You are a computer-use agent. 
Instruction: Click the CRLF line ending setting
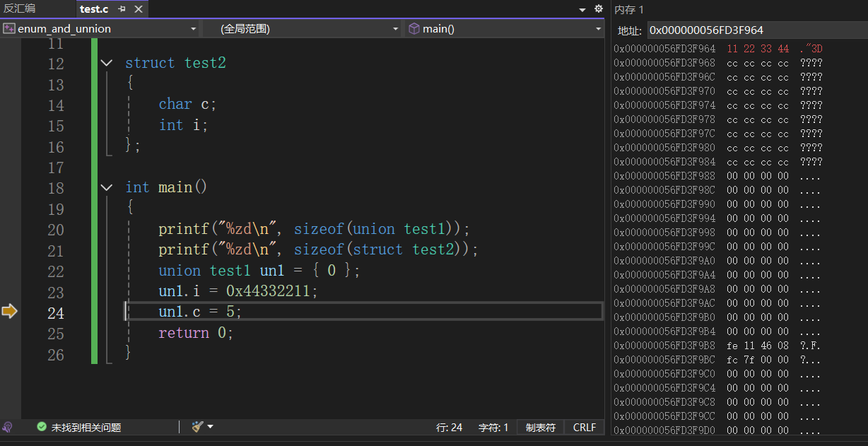click(x=585, y=428)
